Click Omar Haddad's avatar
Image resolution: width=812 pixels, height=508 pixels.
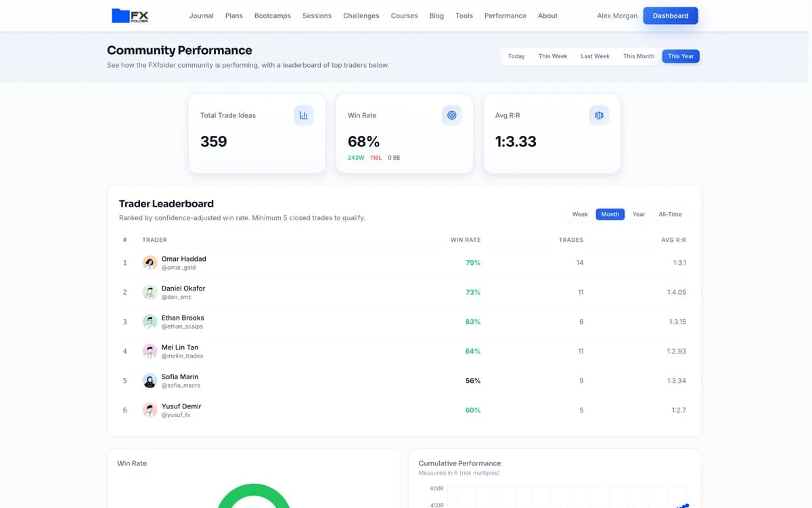(x=150, y=263)
